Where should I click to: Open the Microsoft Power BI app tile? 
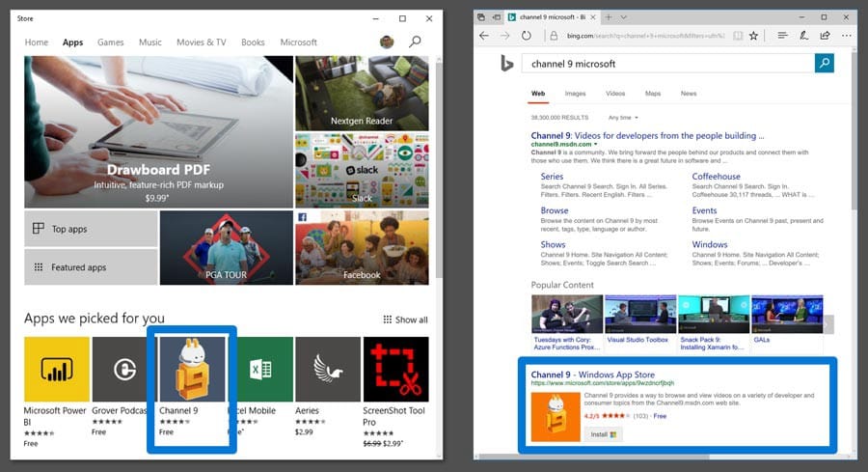tap(57, 369)
